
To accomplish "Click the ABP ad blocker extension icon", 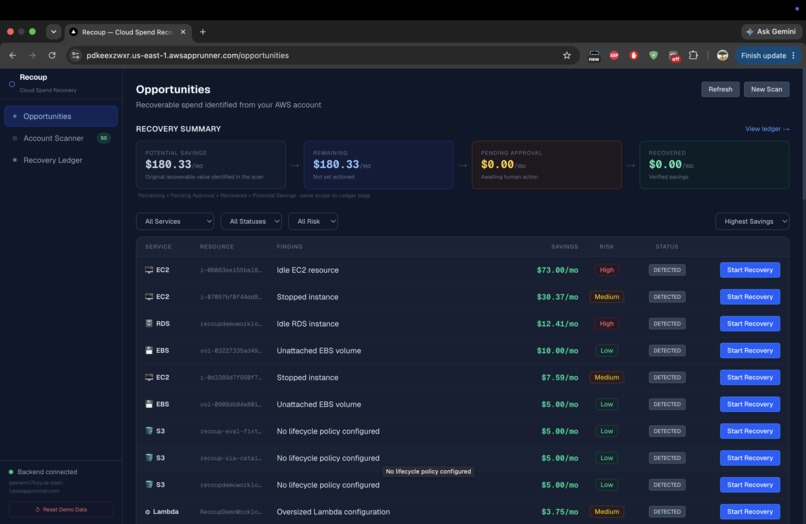I will coord(614,56).
